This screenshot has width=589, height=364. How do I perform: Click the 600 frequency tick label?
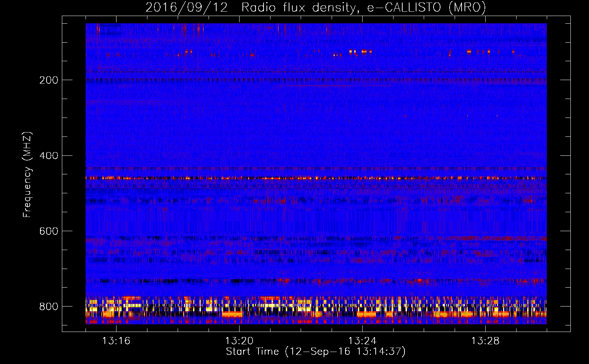(x=49, y=232)
